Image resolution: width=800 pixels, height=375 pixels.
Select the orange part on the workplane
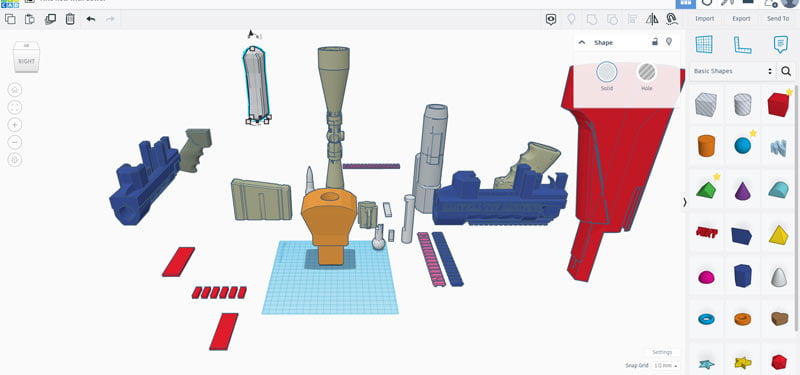coord(329,224)
